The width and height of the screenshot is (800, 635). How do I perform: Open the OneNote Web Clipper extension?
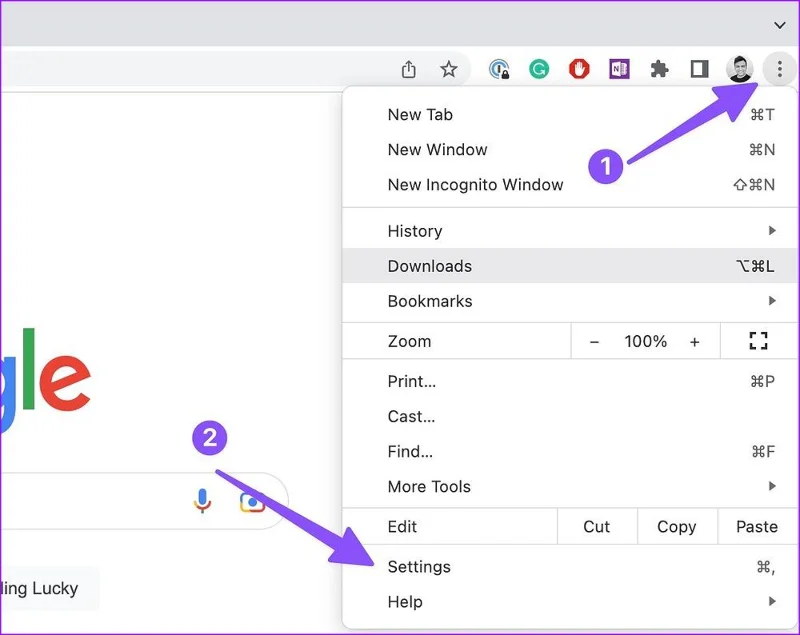(619, 69)
